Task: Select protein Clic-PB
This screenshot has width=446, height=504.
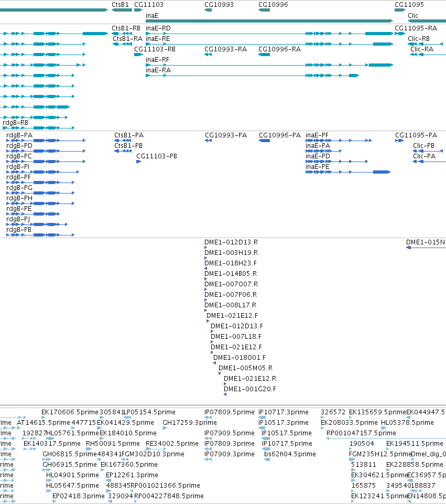Action: 424,146
